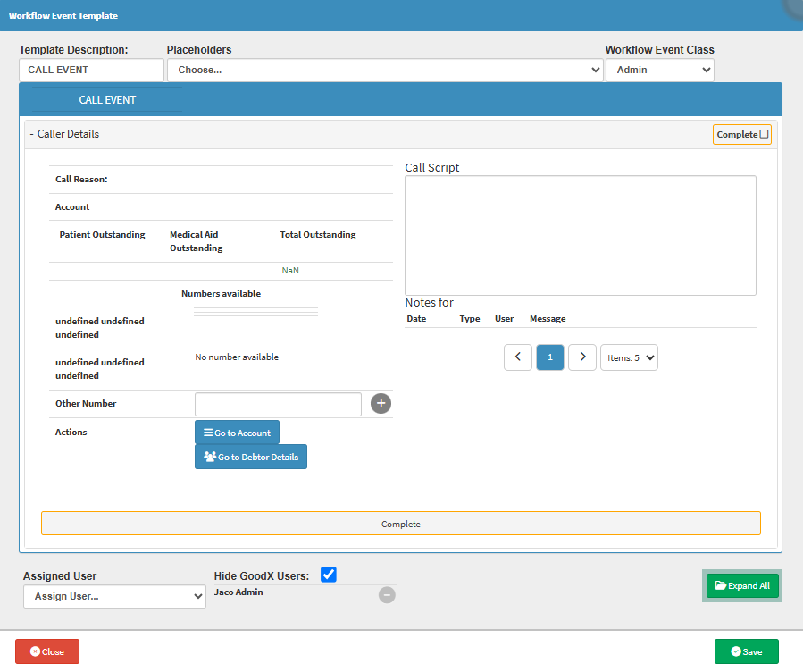Select the CALL EVENT tab
The height and width of the screenshot is (672, 803).
(x=107, y=100)
